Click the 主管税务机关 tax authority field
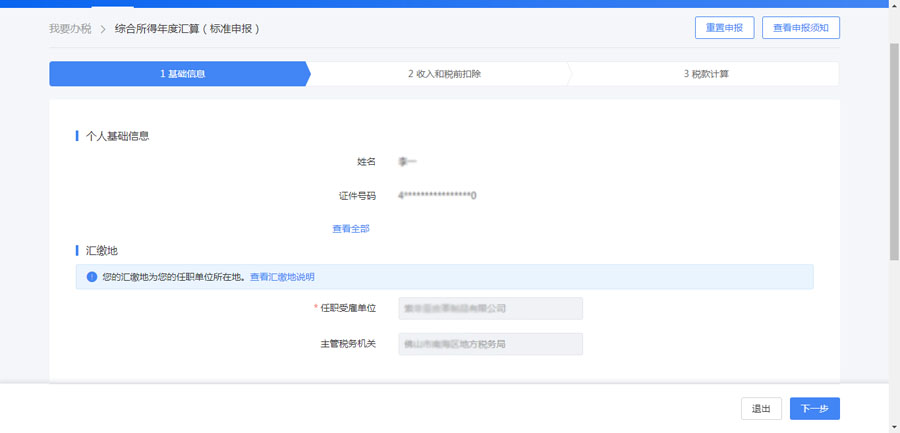Image resolution: width=900 pixels, height=433 pixels. click(x=490, y=344)
